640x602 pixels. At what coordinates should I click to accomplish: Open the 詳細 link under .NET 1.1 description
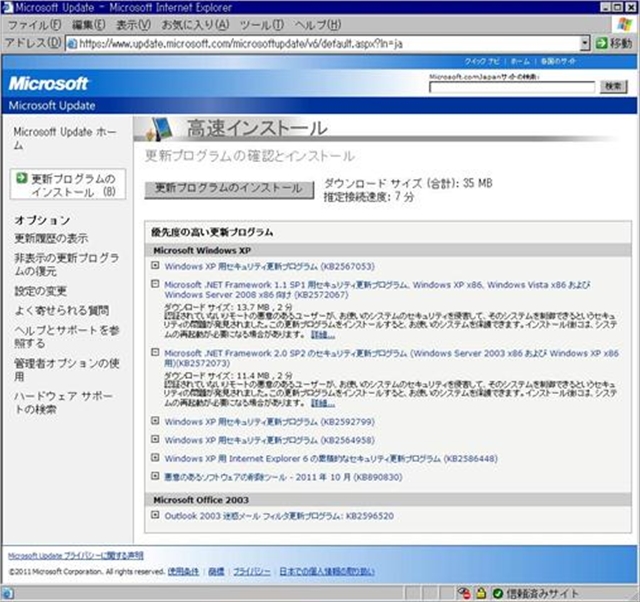(323, 335)
